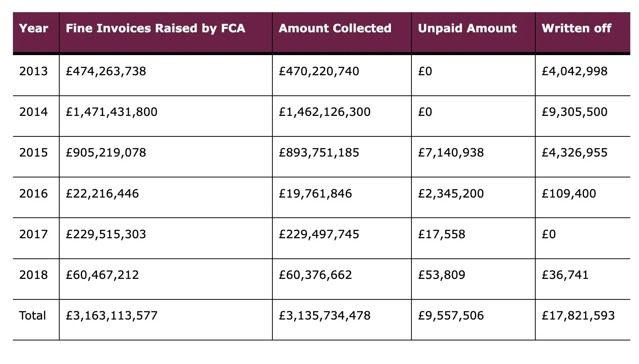
Task: Click the Total row label
Action: coord(33,316)
